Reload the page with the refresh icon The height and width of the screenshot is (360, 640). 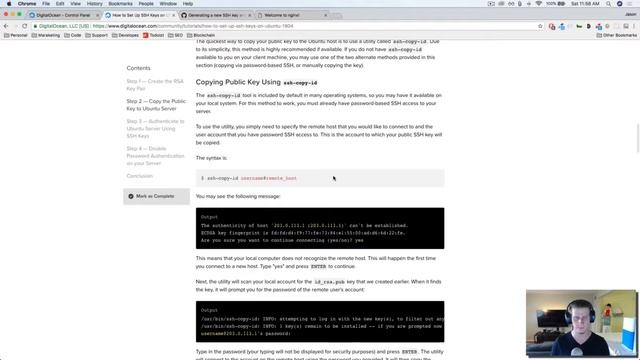coord(24,26)
